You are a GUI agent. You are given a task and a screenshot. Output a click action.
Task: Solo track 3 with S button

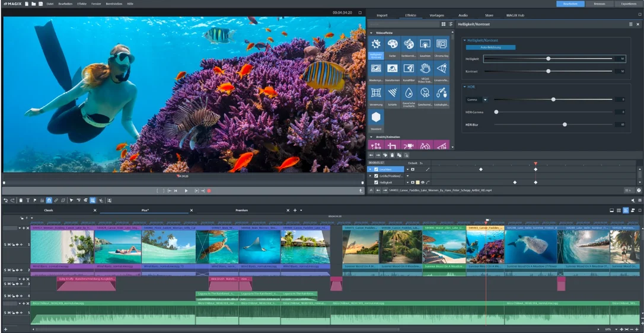(x=5, y=284)
